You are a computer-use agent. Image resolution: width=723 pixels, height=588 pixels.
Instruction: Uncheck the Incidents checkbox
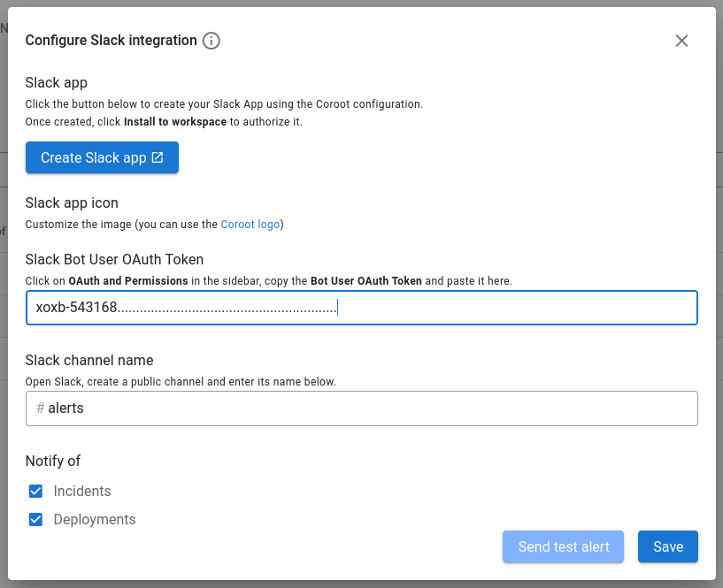point(36,491)
